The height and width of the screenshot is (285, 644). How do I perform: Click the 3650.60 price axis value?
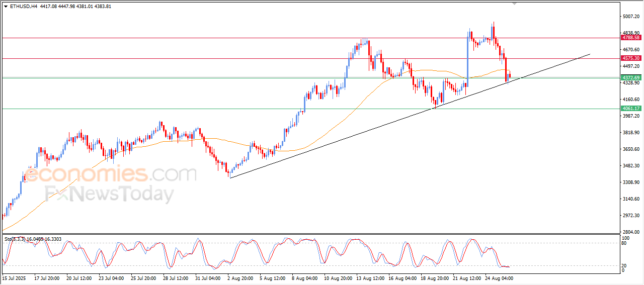coord(630,149)
